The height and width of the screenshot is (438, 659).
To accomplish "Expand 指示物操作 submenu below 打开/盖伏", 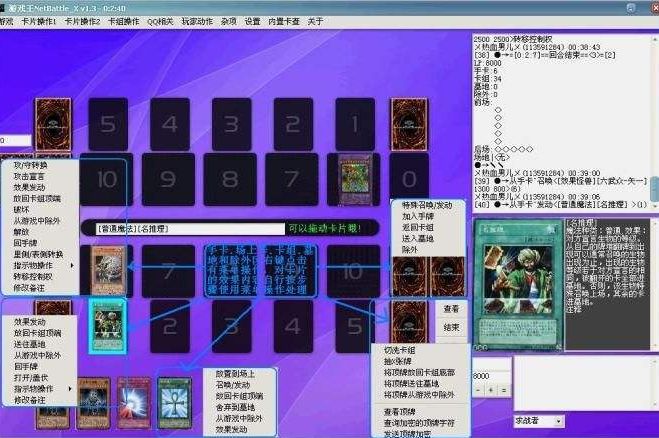I will click(x=40, y=389).
